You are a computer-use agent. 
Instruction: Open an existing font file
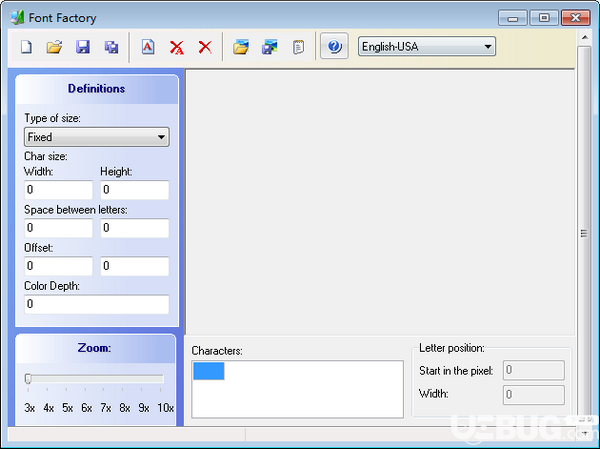point(54,47)
